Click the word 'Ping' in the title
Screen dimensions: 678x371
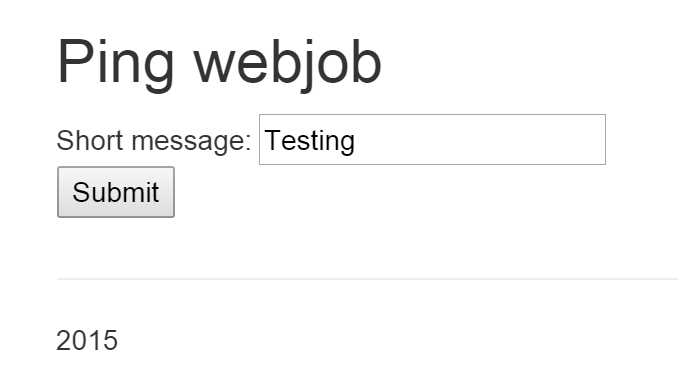click(x=115, y=65)
